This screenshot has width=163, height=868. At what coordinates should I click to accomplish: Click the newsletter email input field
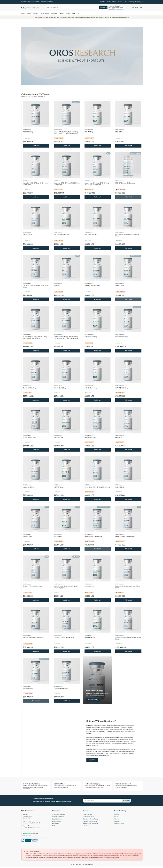click(x=102, y=800)
